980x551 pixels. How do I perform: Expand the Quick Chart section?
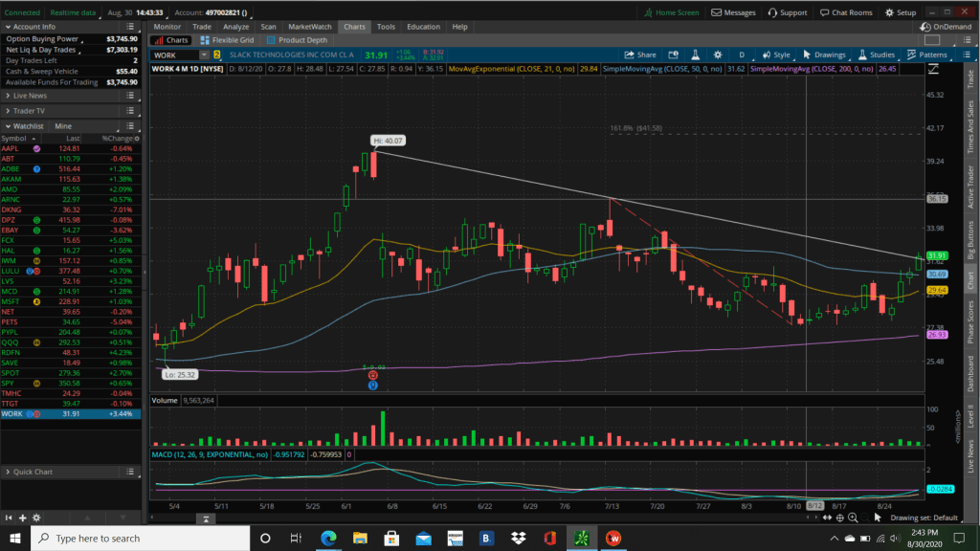8,472
